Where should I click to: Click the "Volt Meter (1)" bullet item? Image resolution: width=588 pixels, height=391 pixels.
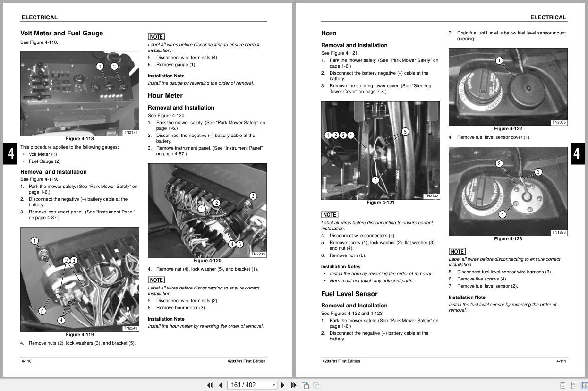click(43, 154)
